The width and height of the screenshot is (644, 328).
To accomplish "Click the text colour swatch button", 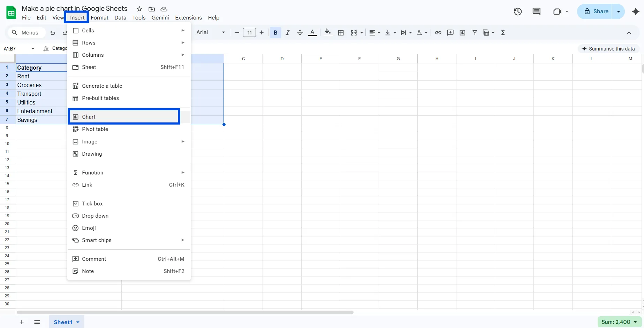I will point(312,33).
